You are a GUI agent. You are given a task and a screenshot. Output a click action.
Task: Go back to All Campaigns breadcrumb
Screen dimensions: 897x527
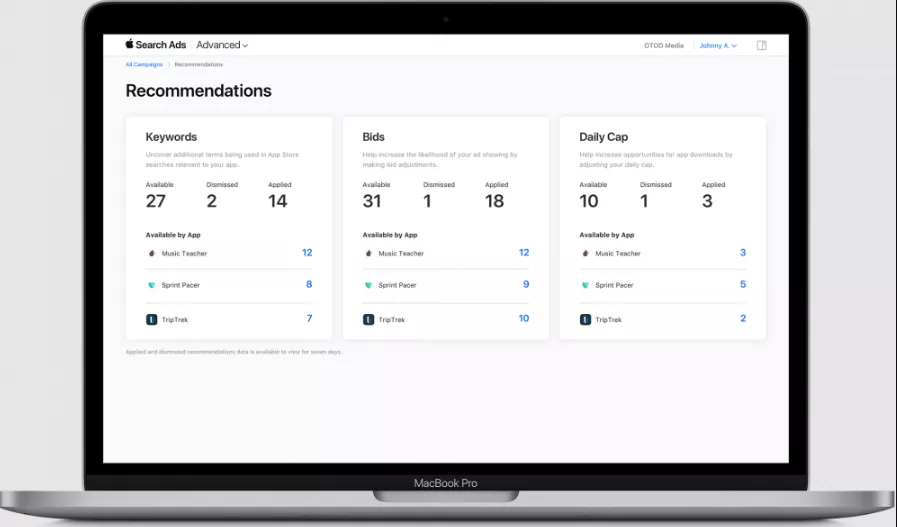click(x=144, y=65)
